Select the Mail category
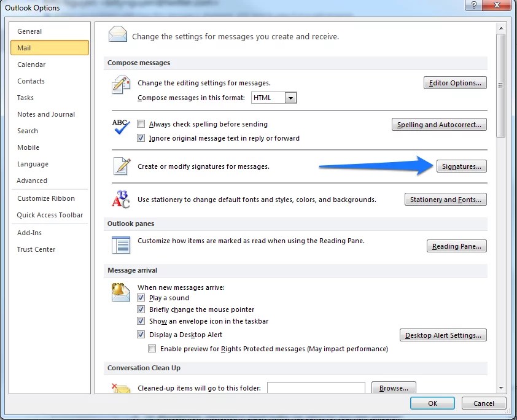 coord(50,48)
